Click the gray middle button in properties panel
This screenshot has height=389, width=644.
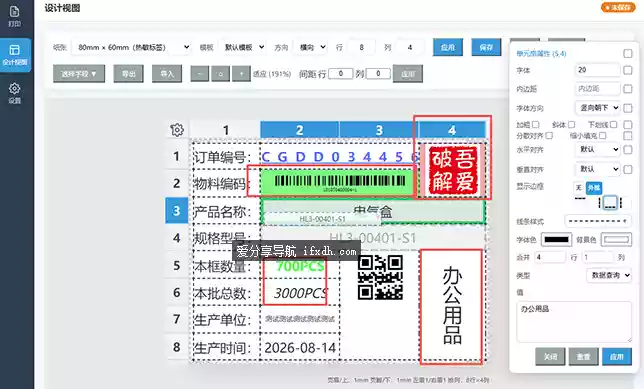(x=584, y=357)
